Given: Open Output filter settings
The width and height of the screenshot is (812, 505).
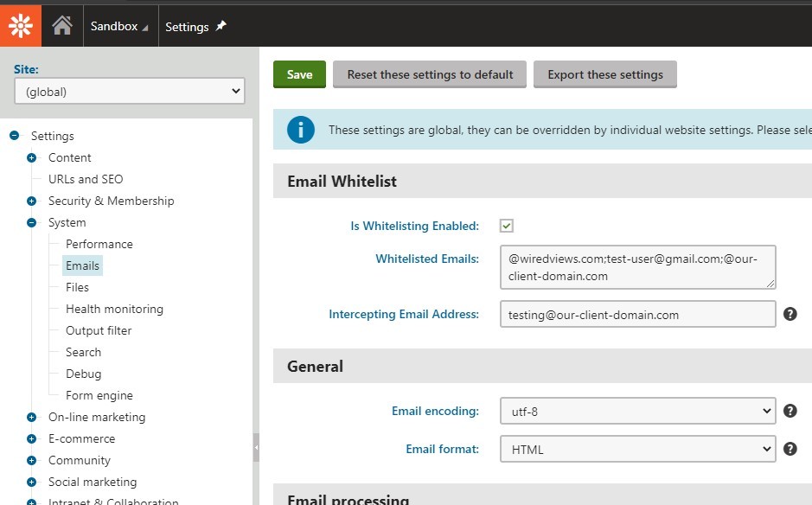Looking at the screenshot, I should [99, 330].
